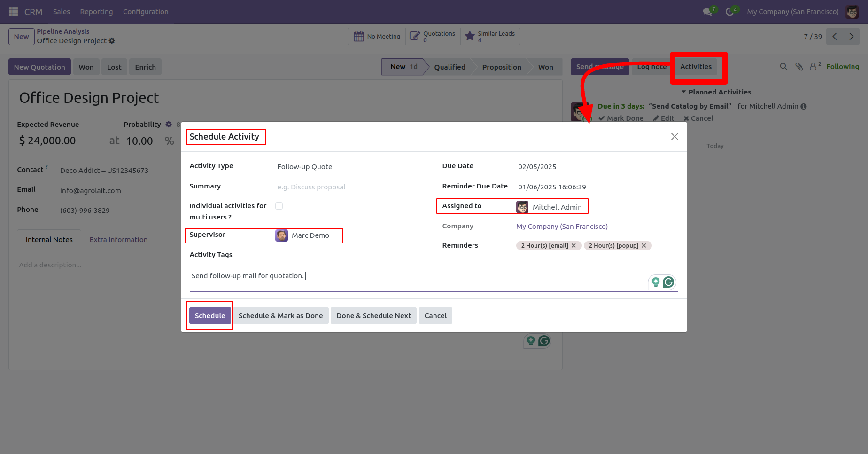Mark opportunity as Lost
This screenshot has width=868, height=454.
[x=114, y=67]
